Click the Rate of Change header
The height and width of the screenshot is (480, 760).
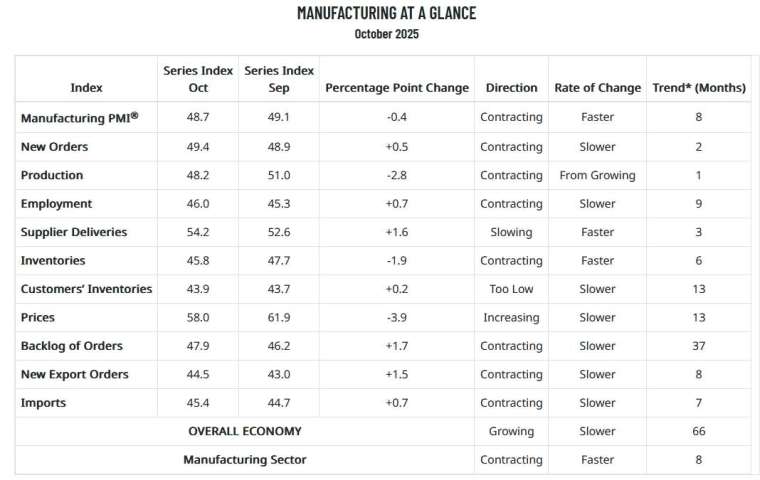[597, 88]
